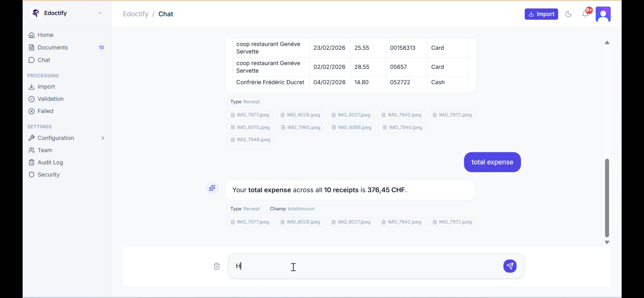Viewport: 644px width, 298px height.
Task: Open the Team settings page
Action: [45, 150]
